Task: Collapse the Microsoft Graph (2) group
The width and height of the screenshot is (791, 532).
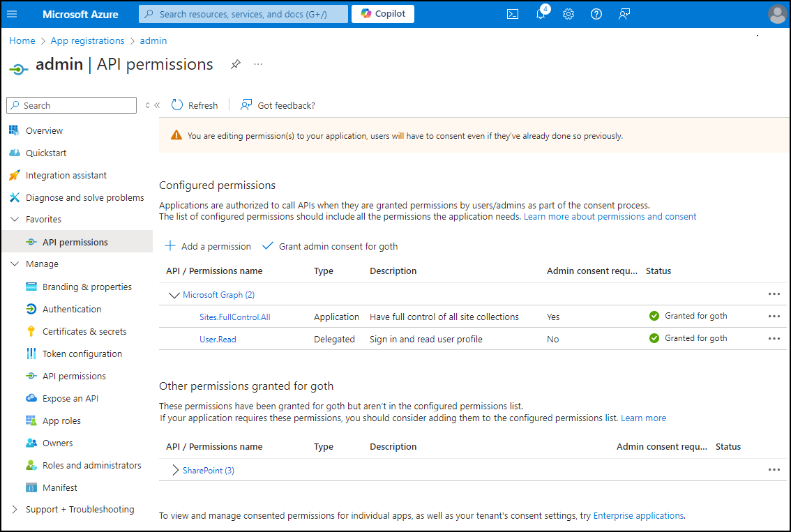Action: 174,295
